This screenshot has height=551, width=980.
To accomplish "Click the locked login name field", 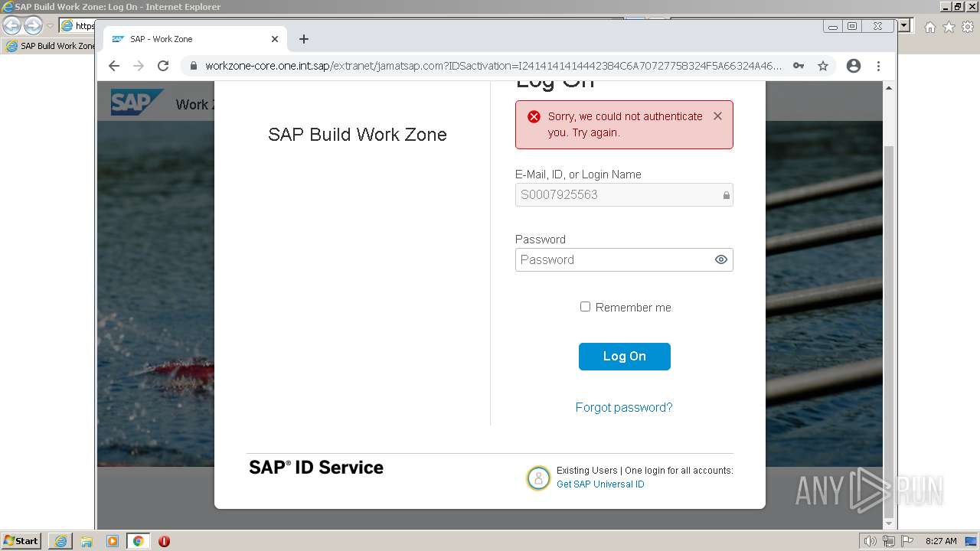I will pyautogui.click(x=624, y=194).
